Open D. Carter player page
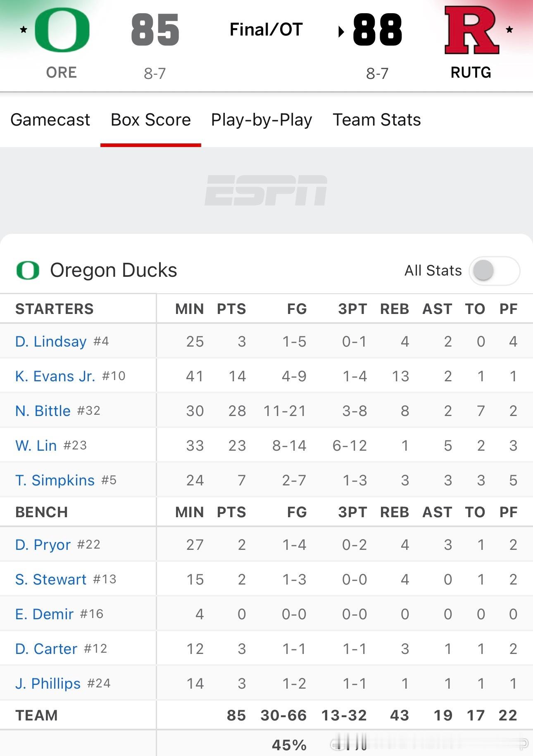The image size is (533, 756). pos(46,649)
